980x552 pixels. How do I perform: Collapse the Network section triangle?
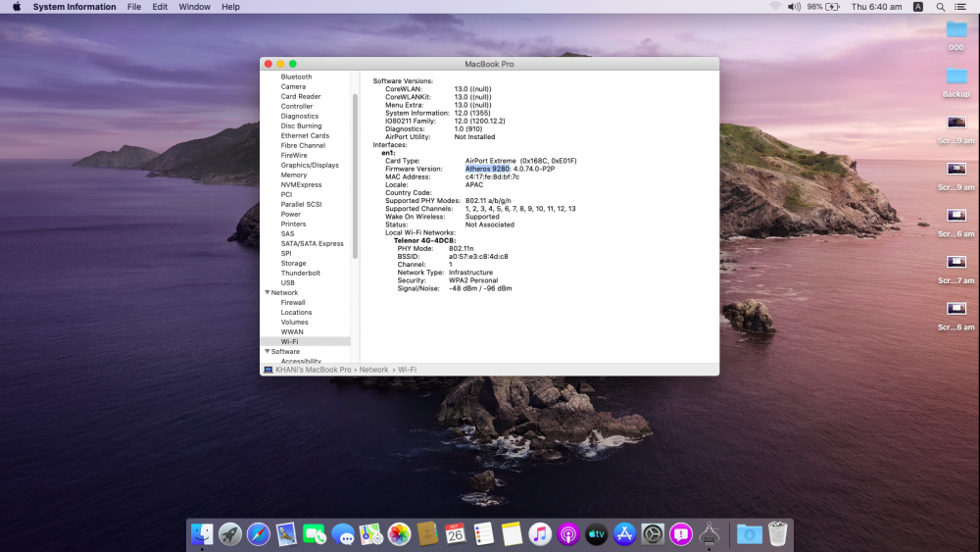(268, 292)
